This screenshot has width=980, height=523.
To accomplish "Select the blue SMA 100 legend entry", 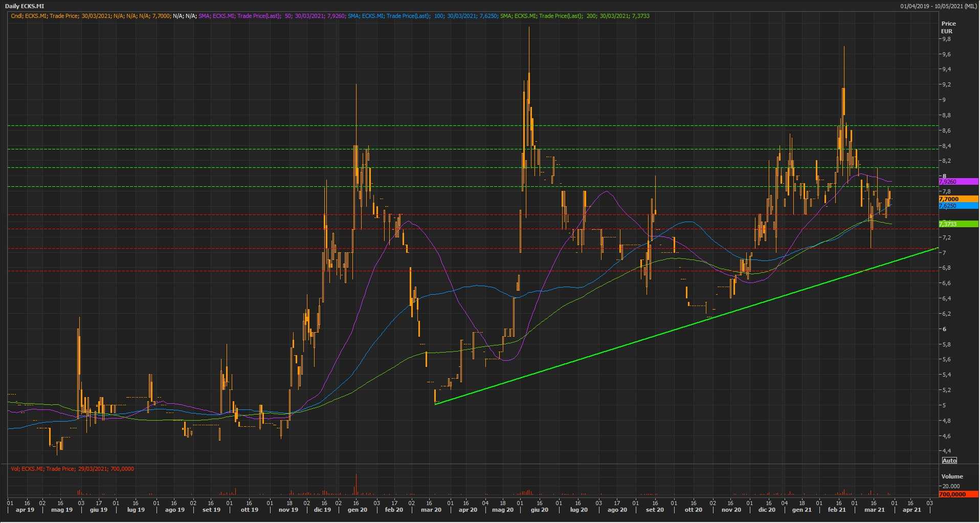I will (x=422, y=16).
